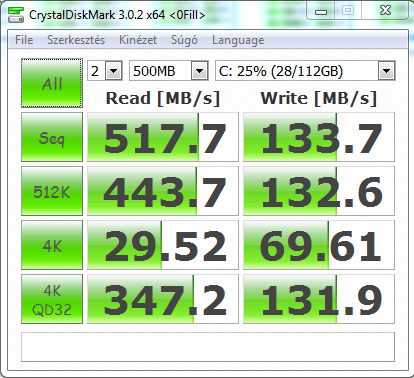414x378 pixels.
Task: Click the Seq write result 133.7
Action: pos(319,137)
